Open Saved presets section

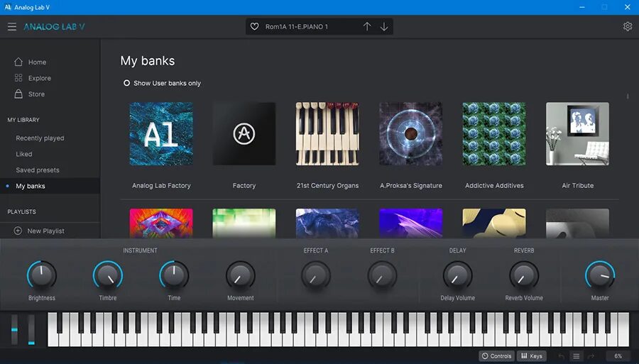click(38, 170)
